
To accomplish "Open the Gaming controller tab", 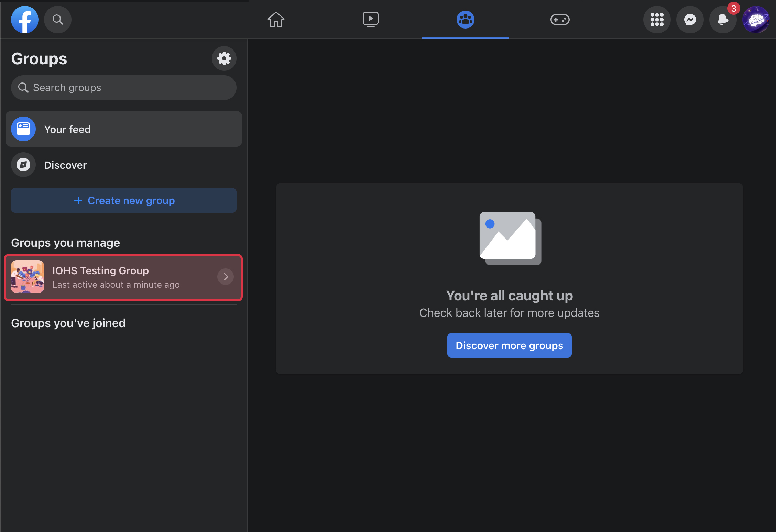I will click(560, 20).
